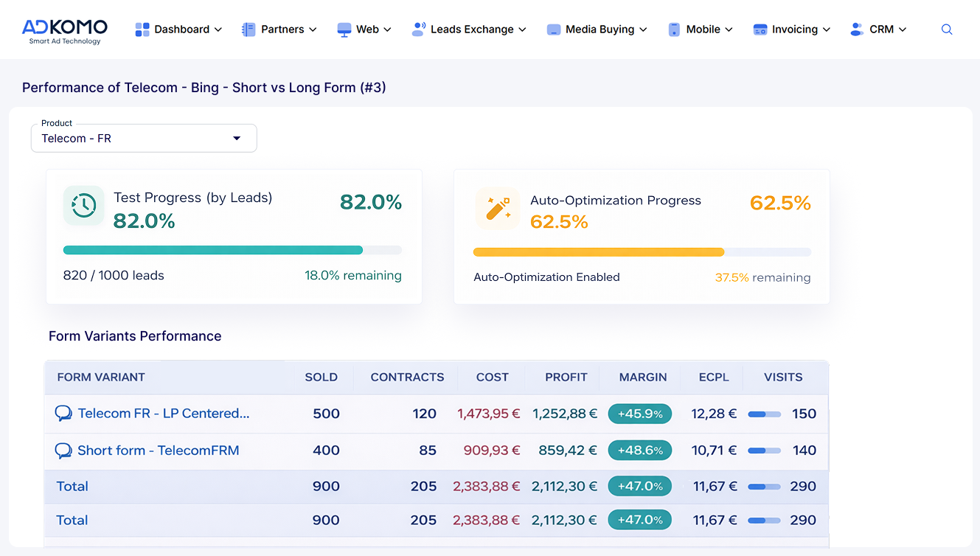The height and width of the screenshot is (556, 980).
Task: Click chat icon beside Short form - TelecomFRM
Action: 63,451
